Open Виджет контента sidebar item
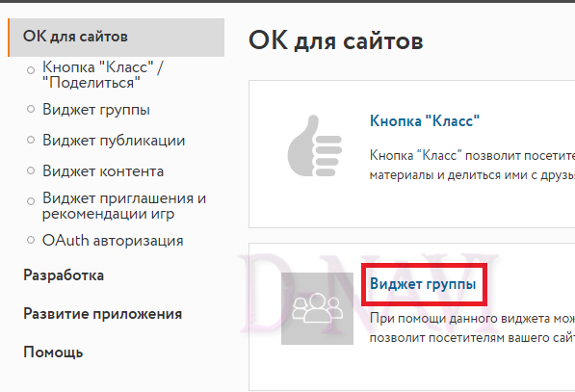Screen dimensions: 575x392 (103, 171)
